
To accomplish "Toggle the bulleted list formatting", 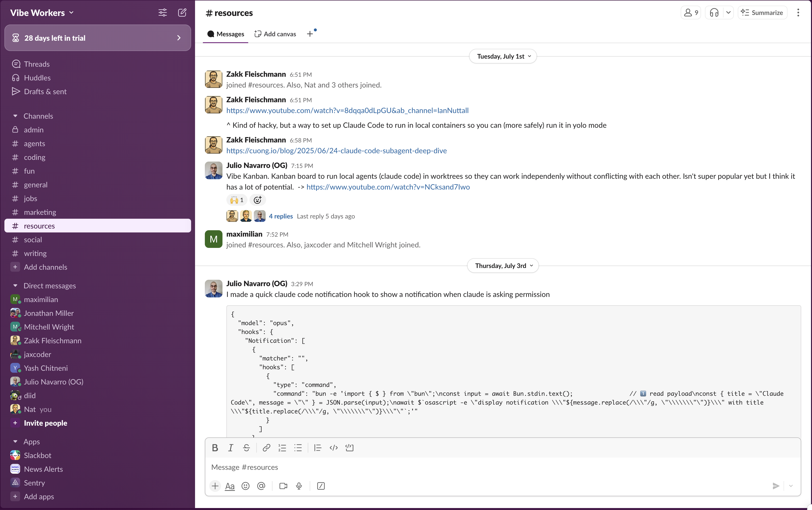I will (x=298, y=448).
